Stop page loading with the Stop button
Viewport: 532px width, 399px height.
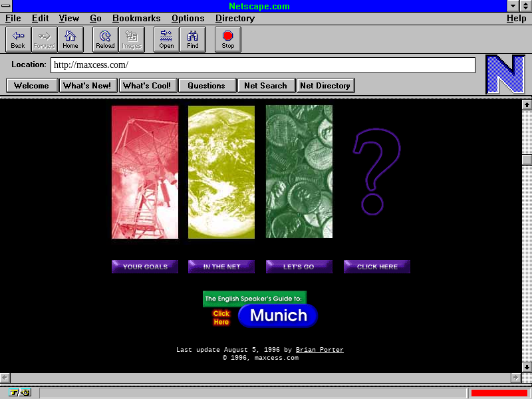(228, 40)
